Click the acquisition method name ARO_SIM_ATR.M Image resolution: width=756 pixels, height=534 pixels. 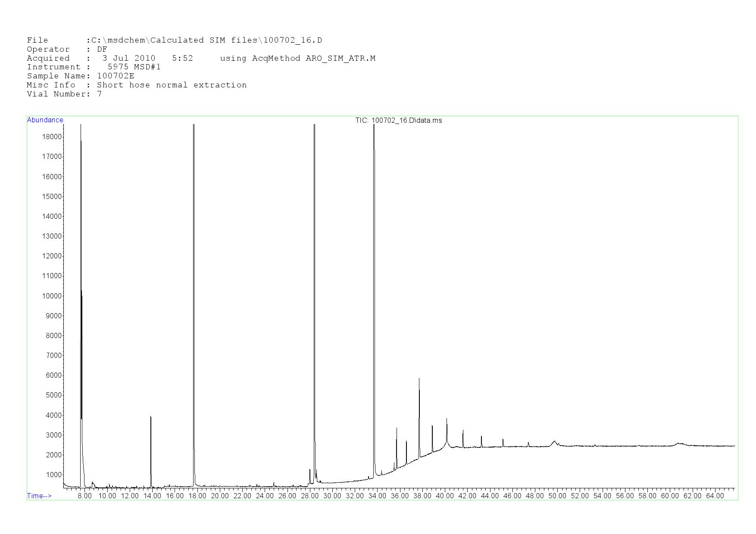pos(341,58)
